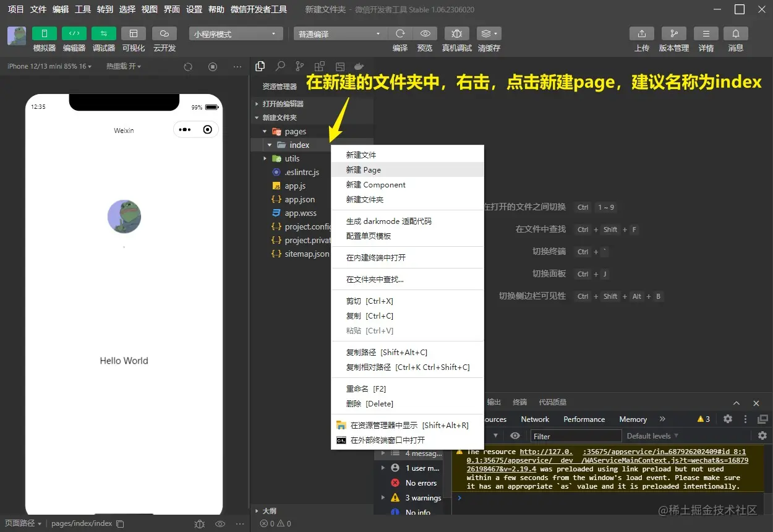Open the 消息 notification bell icon

click(735, 33)
